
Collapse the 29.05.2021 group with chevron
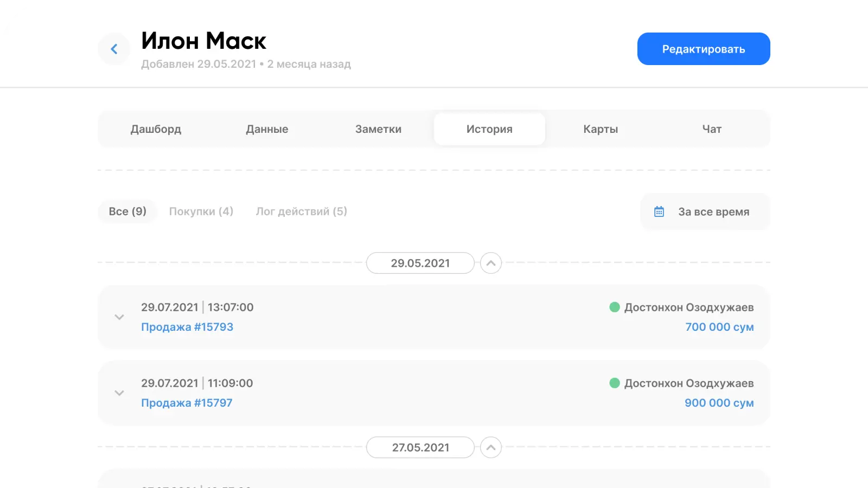pos(491,263)
